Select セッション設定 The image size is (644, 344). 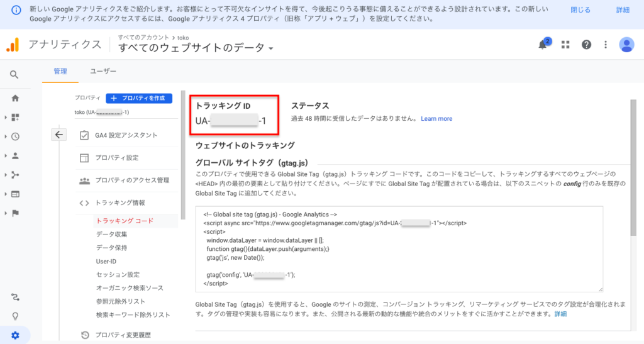coord(118,275)
